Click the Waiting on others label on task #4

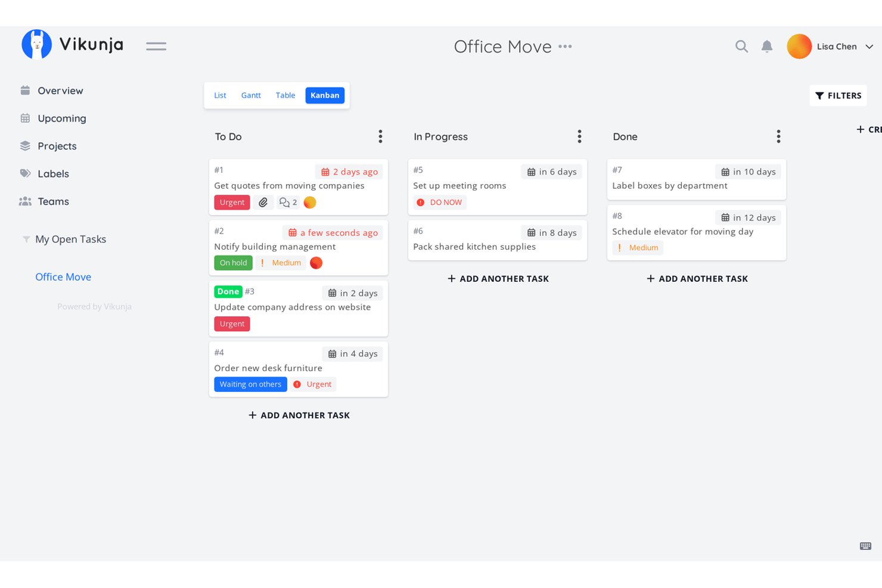click(x=250, y=384)
